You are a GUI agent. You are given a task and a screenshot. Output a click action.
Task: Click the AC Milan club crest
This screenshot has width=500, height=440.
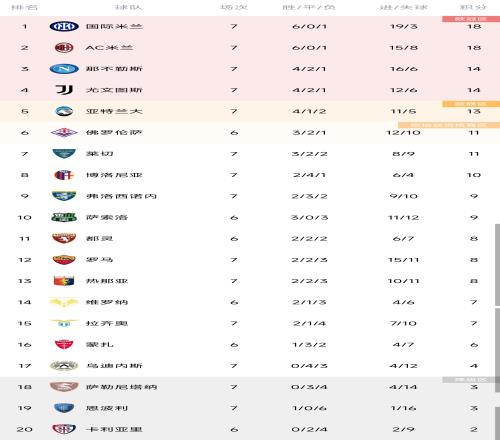point(64,48)
